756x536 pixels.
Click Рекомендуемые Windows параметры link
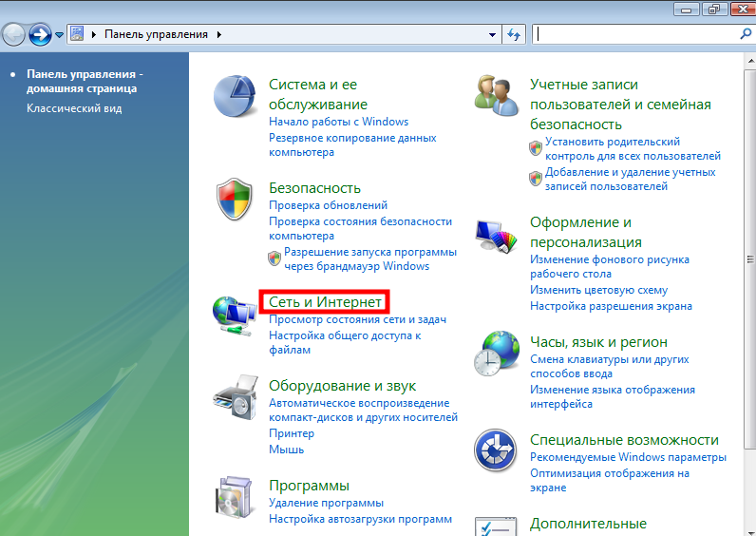pyautogui.click(x=628, y=457)
